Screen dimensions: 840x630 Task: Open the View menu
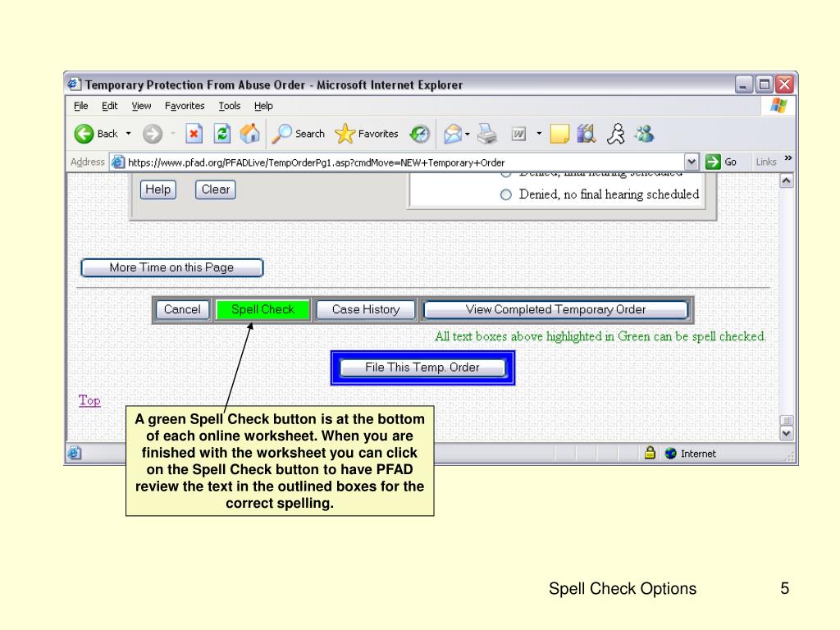click(141, 106)
